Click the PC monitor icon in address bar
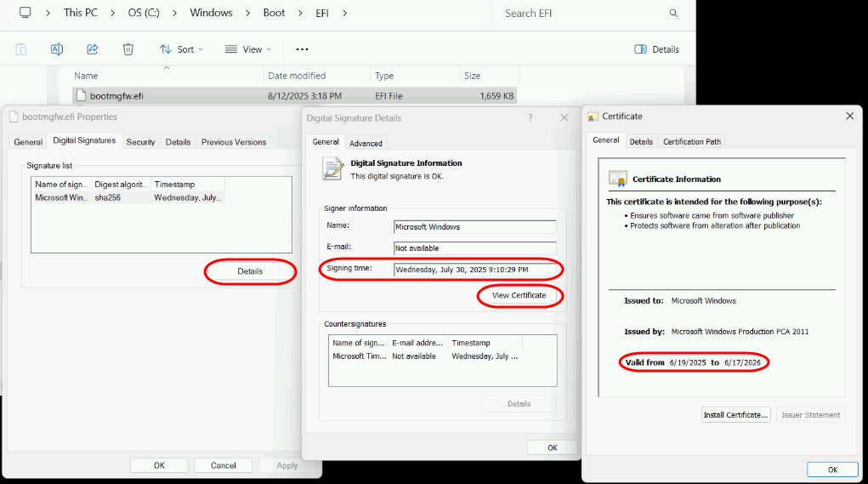 [x=25, y=12]
